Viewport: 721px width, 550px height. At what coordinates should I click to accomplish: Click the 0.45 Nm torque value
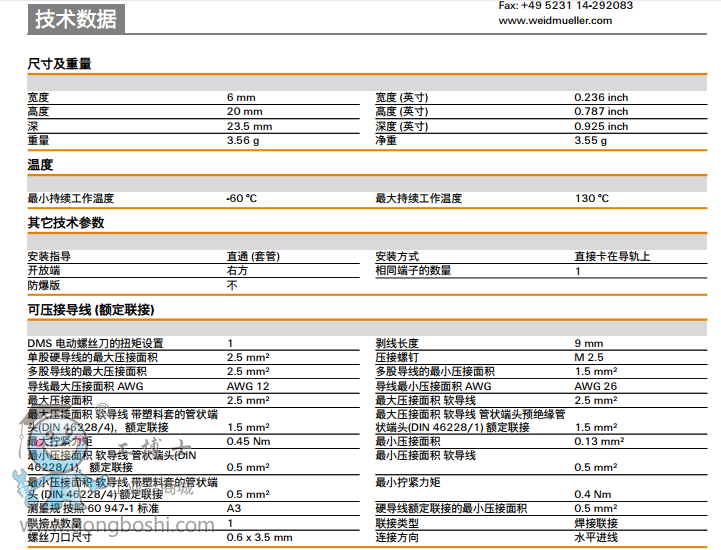pyautogui.click(x=247, y=441)
